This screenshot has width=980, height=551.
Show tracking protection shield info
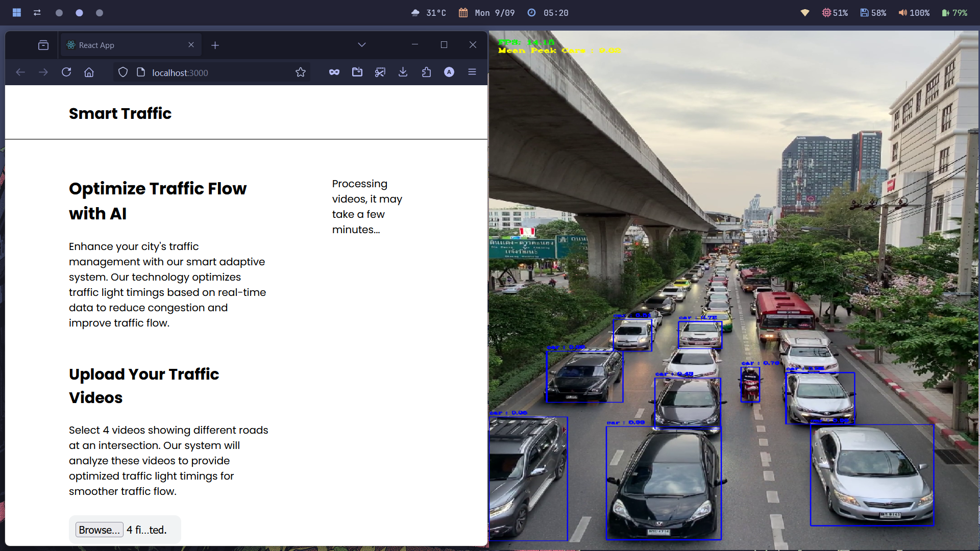tap(123, 72)
